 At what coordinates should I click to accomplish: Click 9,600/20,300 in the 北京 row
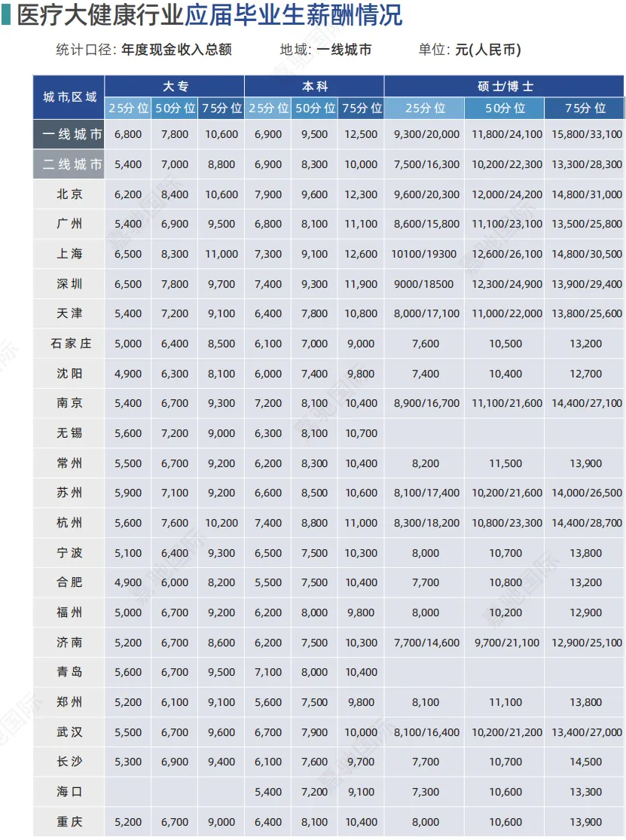(x=426, y=194)
